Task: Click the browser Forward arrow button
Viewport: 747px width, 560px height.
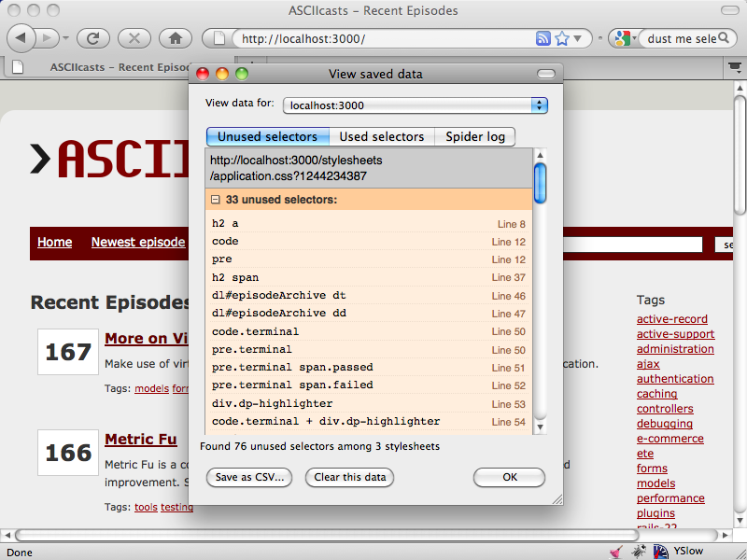Action: pos(48,38)
